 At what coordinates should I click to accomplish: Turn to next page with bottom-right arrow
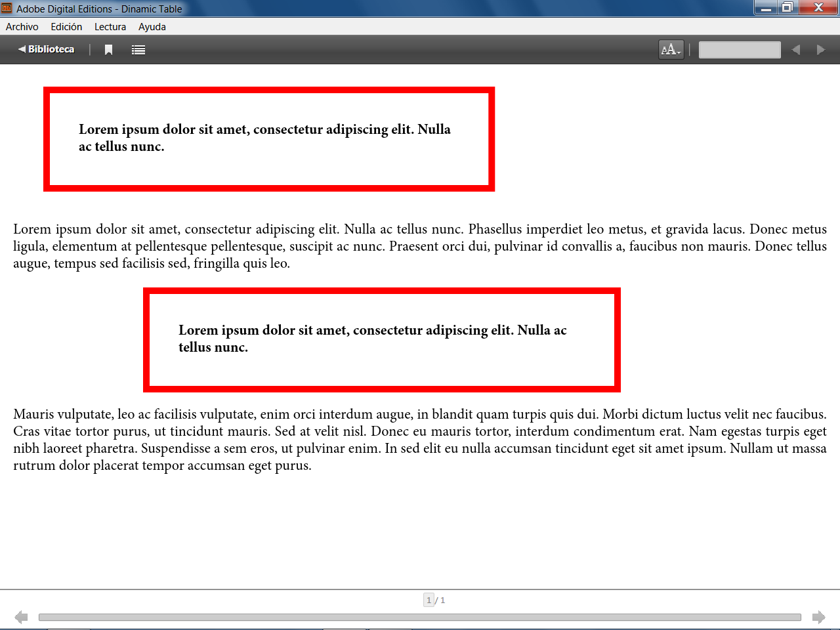(x=818, y=617)
